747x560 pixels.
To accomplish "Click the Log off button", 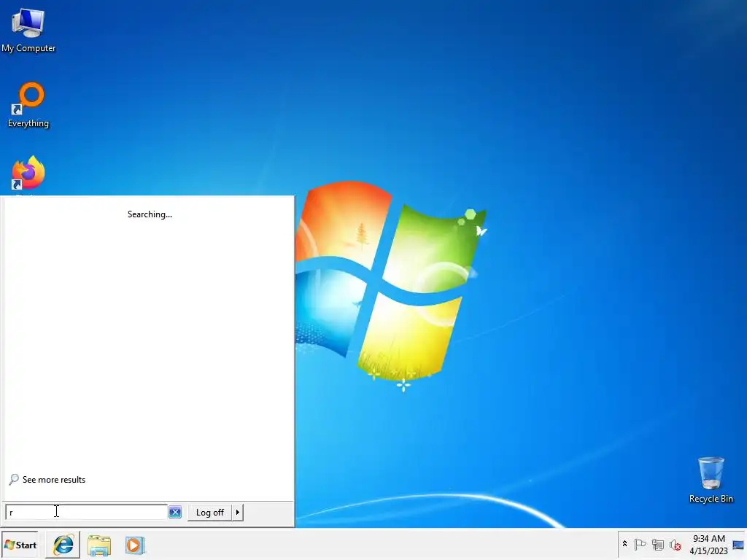I will [x=209, y=513].
